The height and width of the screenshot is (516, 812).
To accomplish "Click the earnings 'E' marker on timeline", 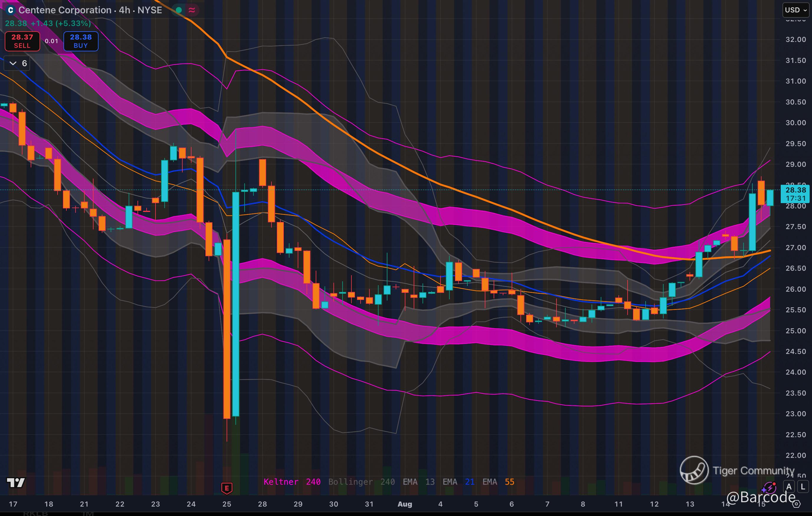I will tap(227, 488).
